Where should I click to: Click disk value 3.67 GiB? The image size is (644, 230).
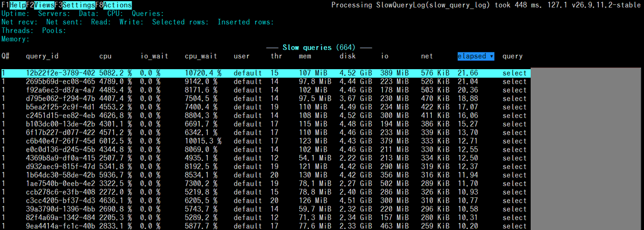pos(356,99)
